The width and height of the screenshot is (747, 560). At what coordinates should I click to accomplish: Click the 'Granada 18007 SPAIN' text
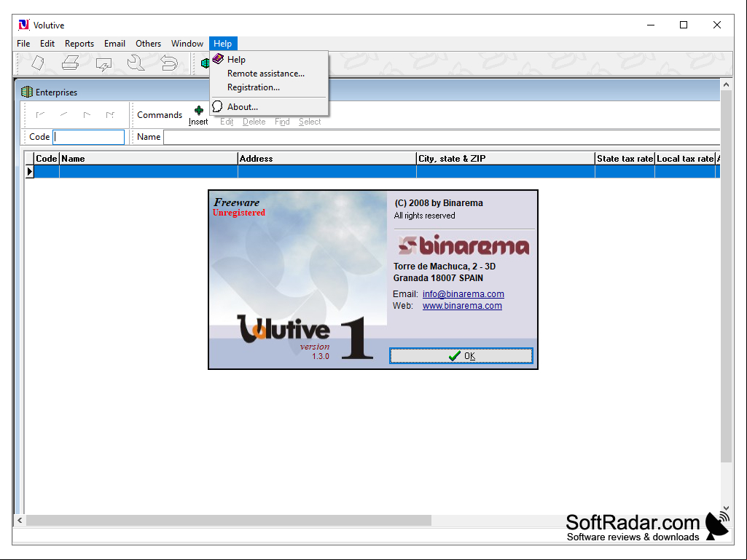coord(438,278)
